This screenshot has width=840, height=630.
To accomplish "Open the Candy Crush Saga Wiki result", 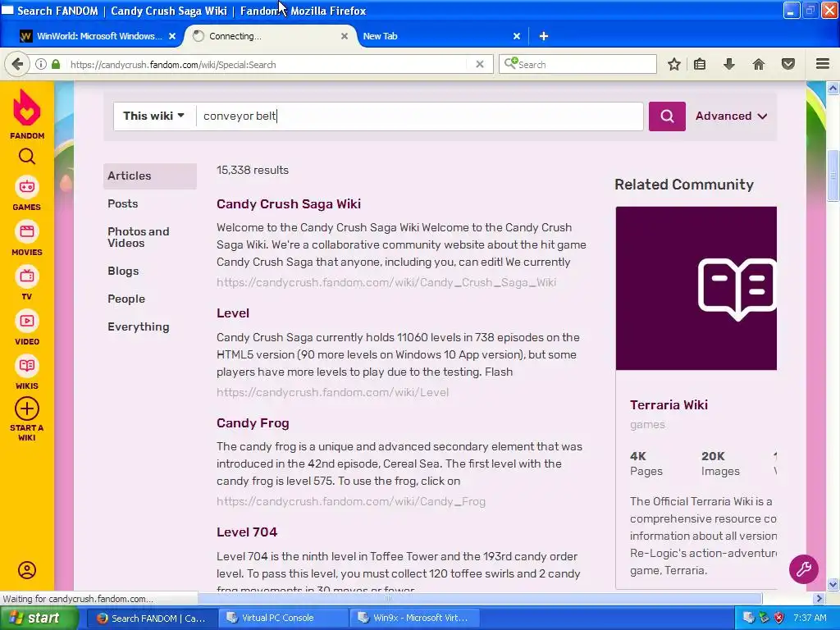I will point(289,204).
